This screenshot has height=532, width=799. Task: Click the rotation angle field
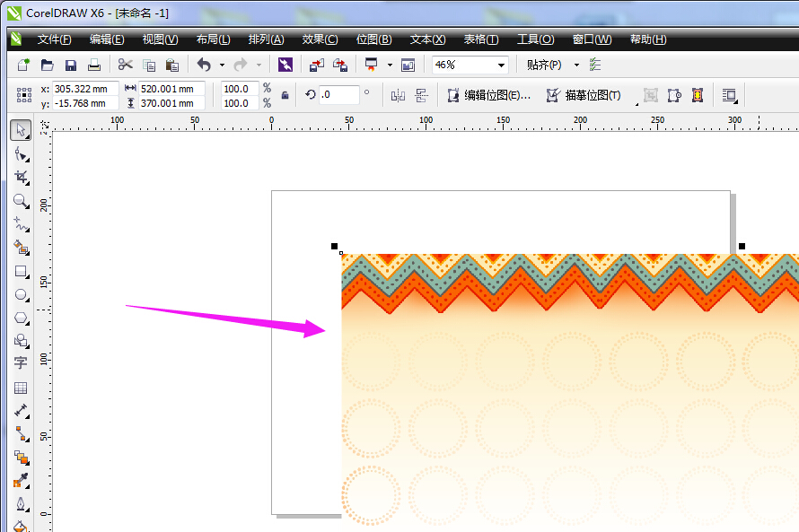pyautogui.click(x=338, y=95)
